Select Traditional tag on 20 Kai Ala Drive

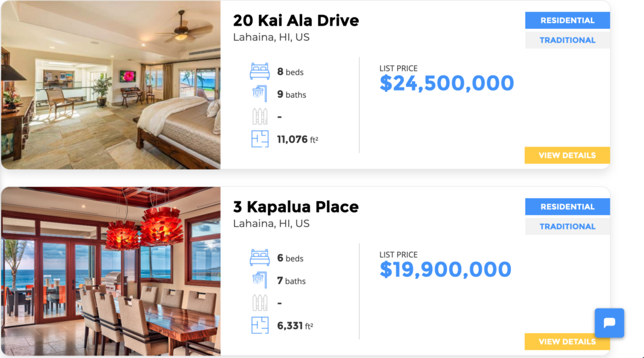click(x=567, y=40)
